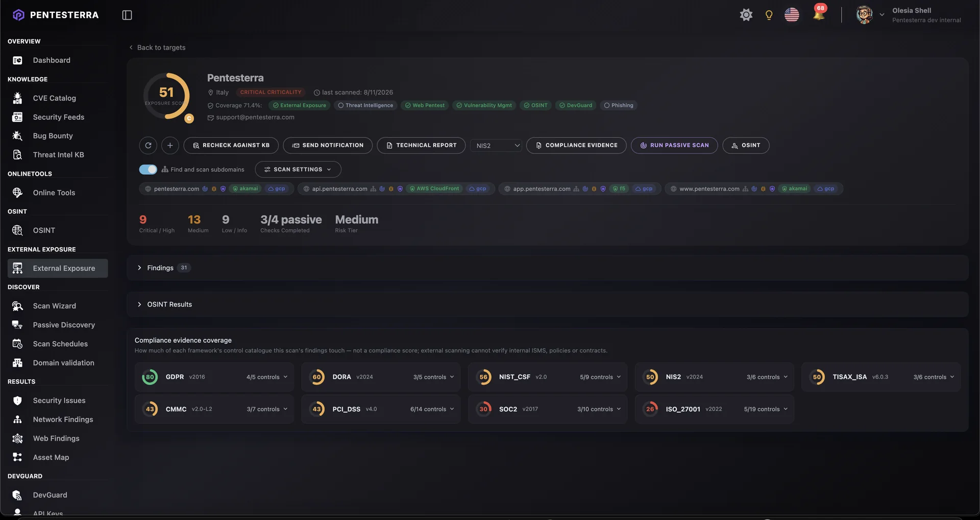Image resolution: width=980 pixels, height=520 pixels.
Task: Click the OSINT action button
Action: click(746, 146)
